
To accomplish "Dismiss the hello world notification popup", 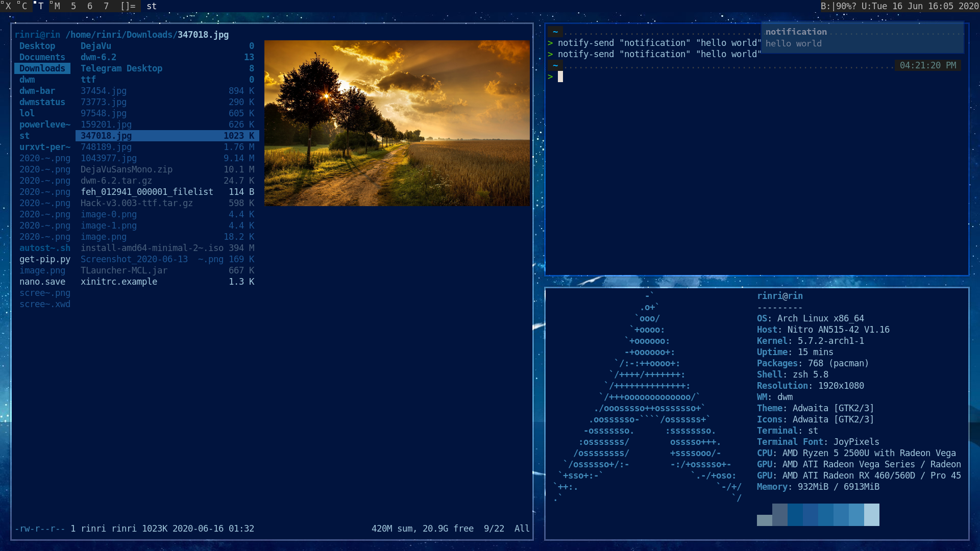I will coord(862,37).
